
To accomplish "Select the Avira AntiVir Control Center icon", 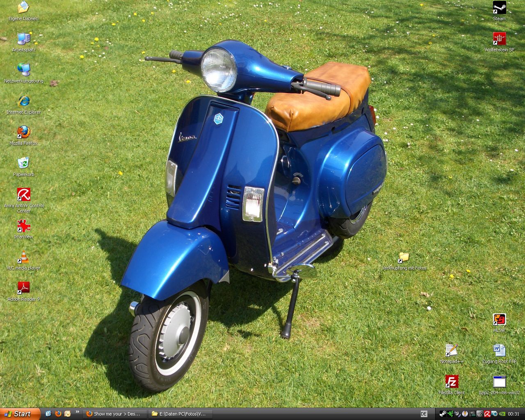I will tap(23, 195).
